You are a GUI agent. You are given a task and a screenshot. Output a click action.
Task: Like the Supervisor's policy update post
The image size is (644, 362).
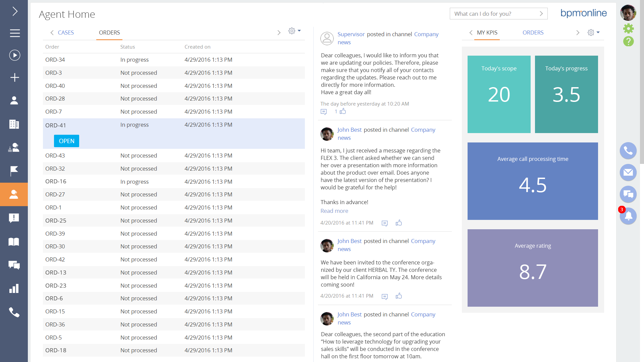(342, 111)
